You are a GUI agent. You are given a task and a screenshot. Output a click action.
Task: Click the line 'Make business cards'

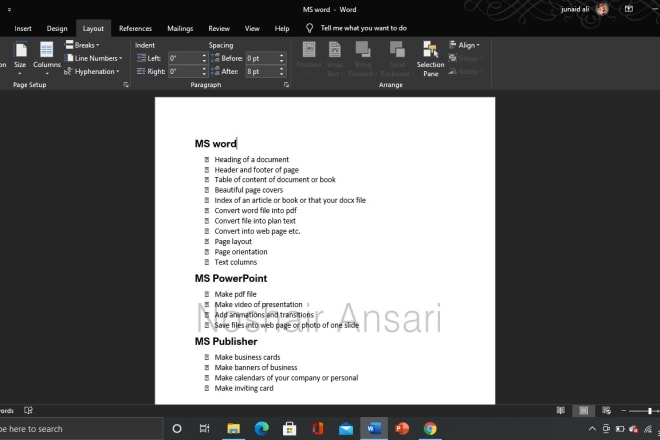(248, 357)
